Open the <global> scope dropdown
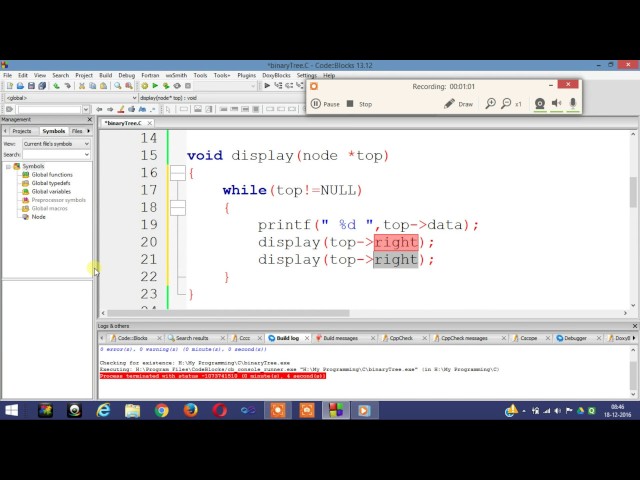The width and height of the screenshot is (640, 480). 71,98
